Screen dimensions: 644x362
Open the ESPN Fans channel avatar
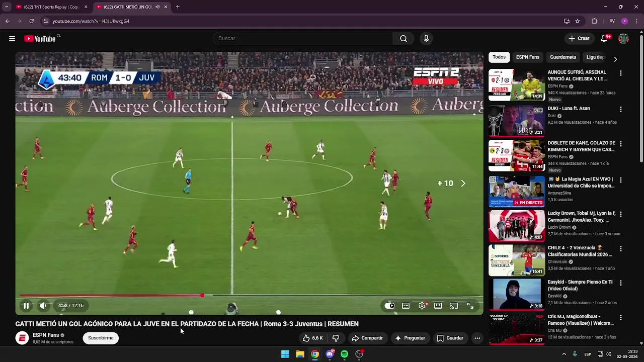pyautogui.click(x=22, y=338)
